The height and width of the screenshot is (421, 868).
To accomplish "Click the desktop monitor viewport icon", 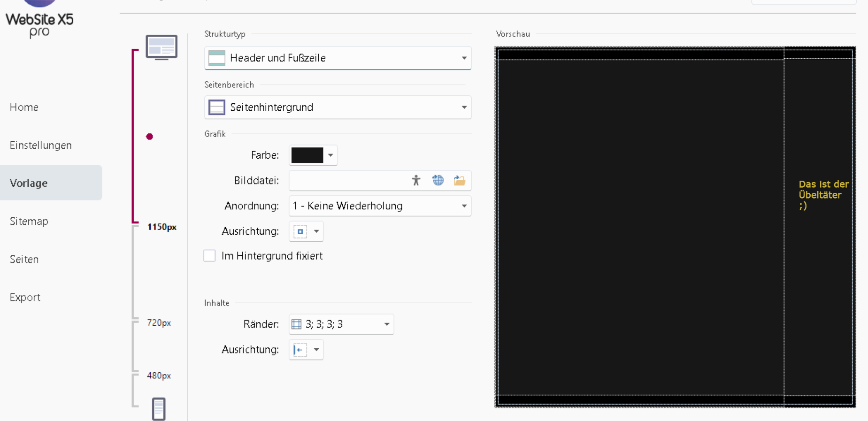I will [161, 47].
